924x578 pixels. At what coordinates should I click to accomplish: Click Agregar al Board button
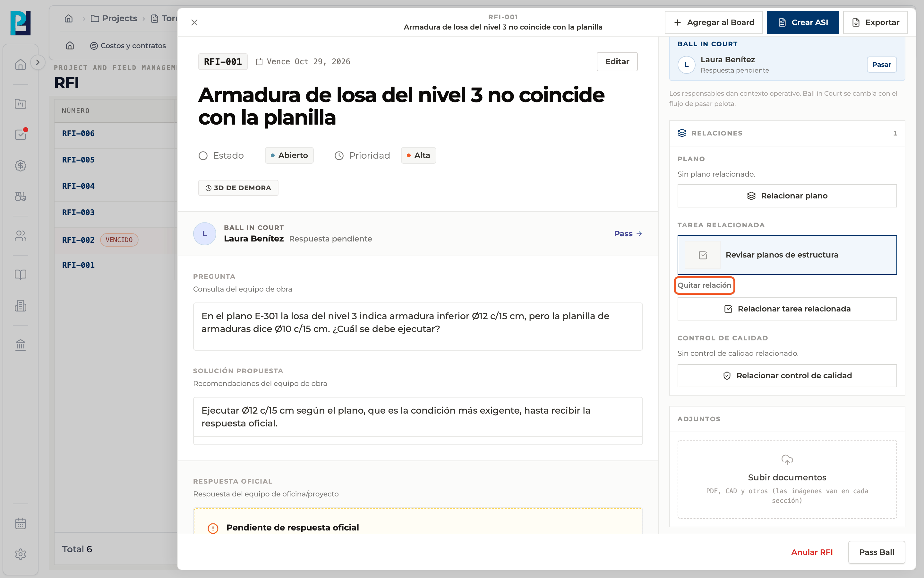[x=714, y=22]
